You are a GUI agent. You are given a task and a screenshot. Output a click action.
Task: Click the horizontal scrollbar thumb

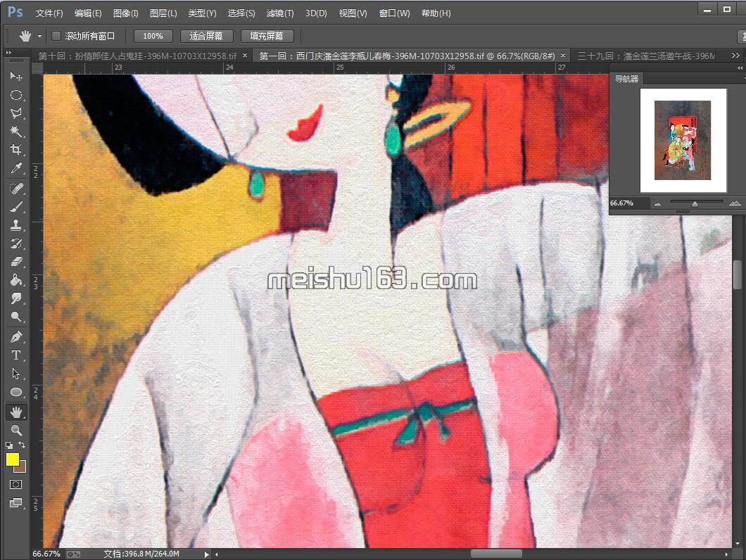(496, 554)
